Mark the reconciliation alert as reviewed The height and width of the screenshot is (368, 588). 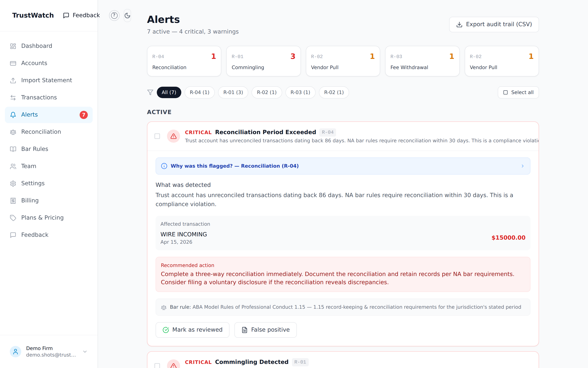[193, 330]
